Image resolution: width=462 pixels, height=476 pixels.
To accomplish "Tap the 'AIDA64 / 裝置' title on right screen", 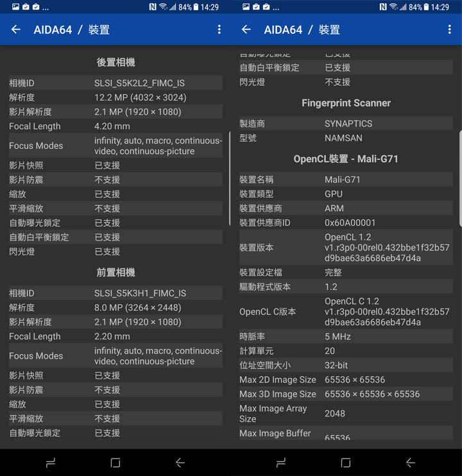I will coord(302,30).
